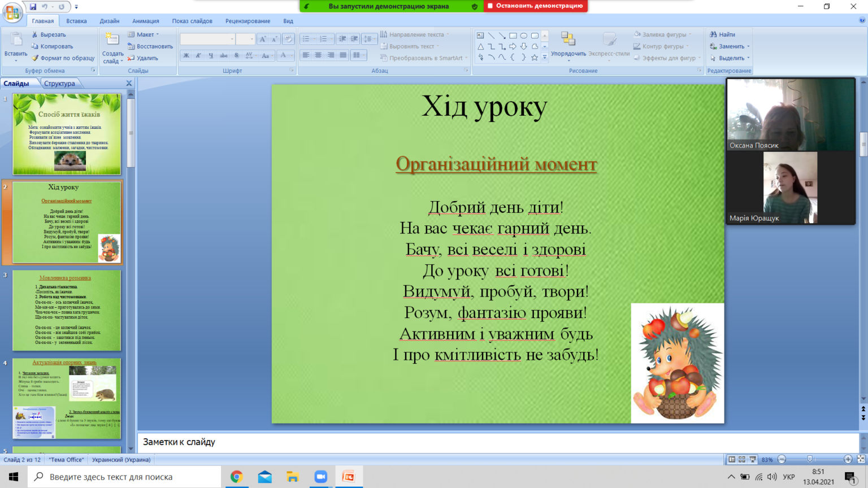Switch to Структура outline tab

click(59, 84)
